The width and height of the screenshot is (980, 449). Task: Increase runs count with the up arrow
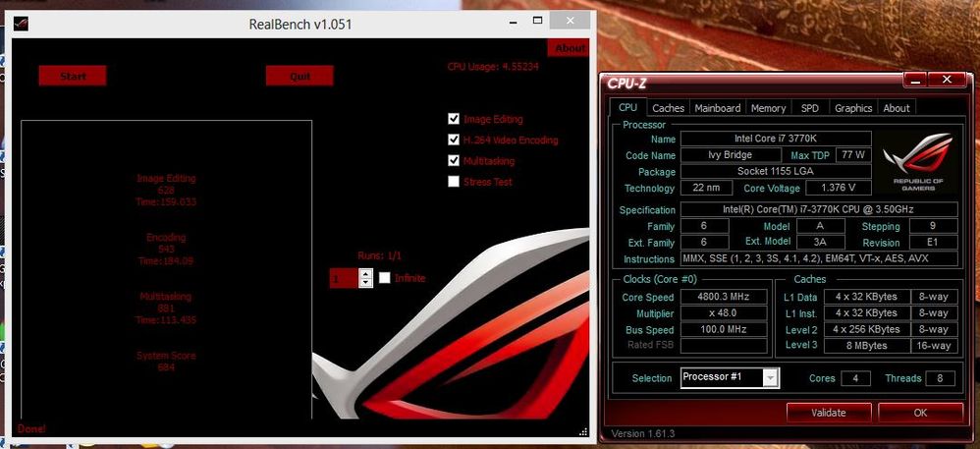coord(365,273)
